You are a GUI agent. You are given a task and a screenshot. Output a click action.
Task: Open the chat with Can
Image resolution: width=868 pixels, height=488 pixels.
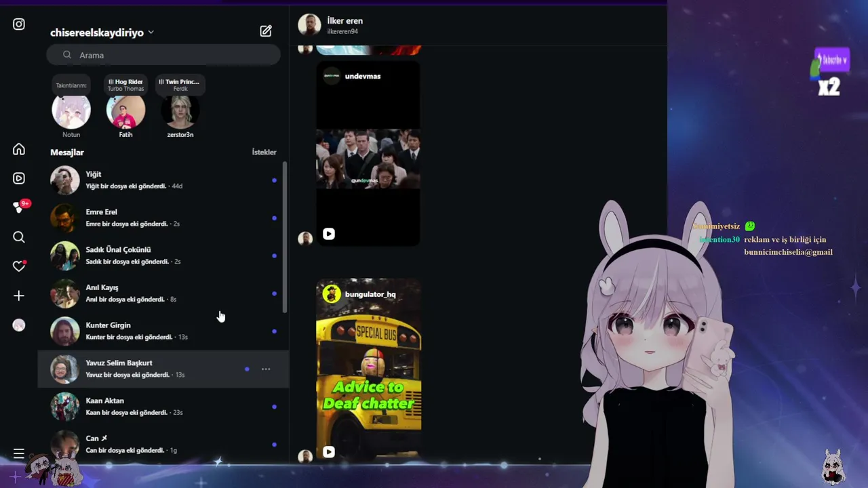[x=163, y=444]
